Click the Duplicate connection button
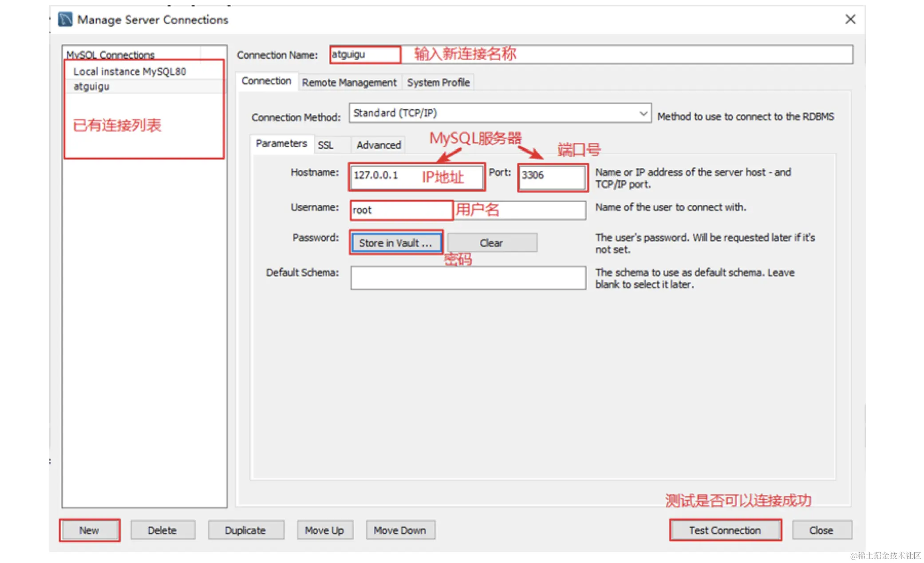The height and width of the screenshot is (563, 924). point(245,530)
